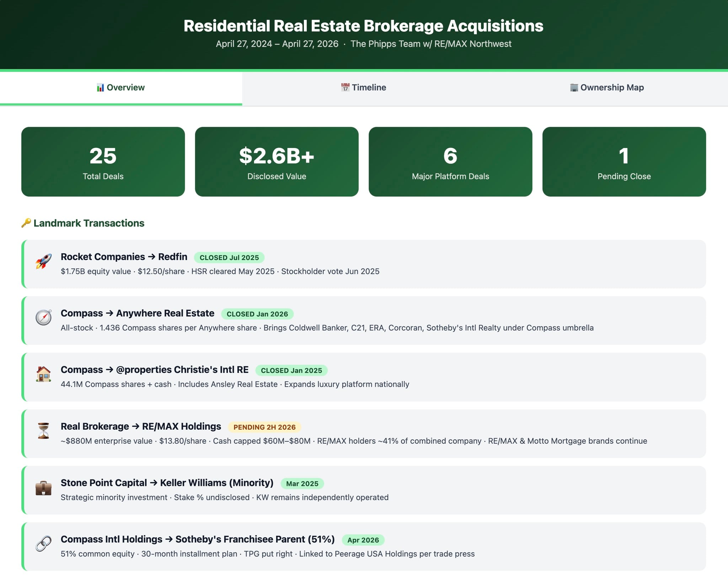The width and height of the screenshot is (728, 588).
Task: Switch to the Timeline tab
Action: pyautogui.click(x=364, y=88)
